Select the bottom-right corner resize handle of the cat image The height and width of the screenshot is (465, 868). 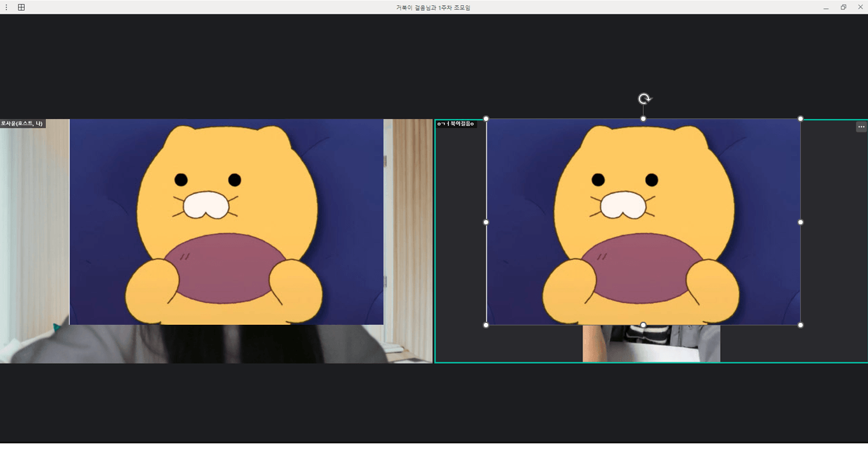pyautogui.click(x=800, y=325)
